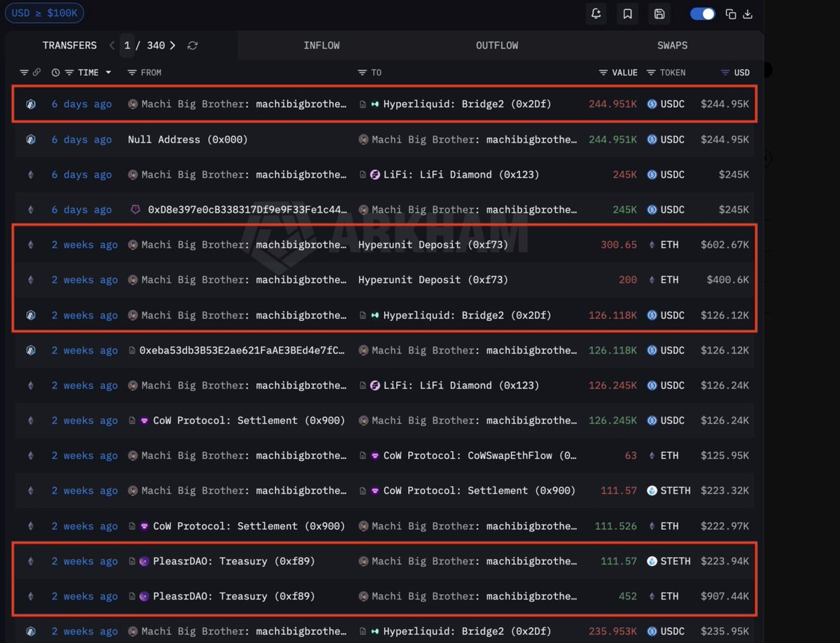
Task: Click the 235.953K value cell
Action: click(613, 631)
